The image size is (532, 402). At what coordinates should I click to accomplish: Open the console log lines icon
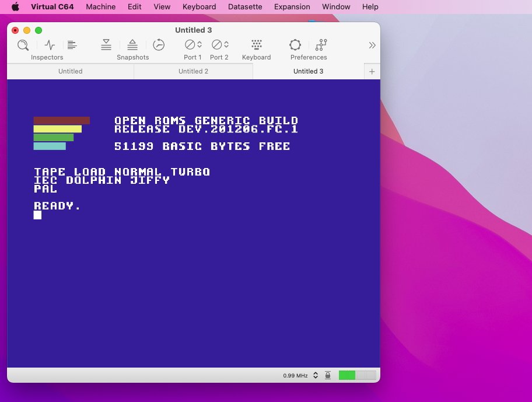point(72,45)
